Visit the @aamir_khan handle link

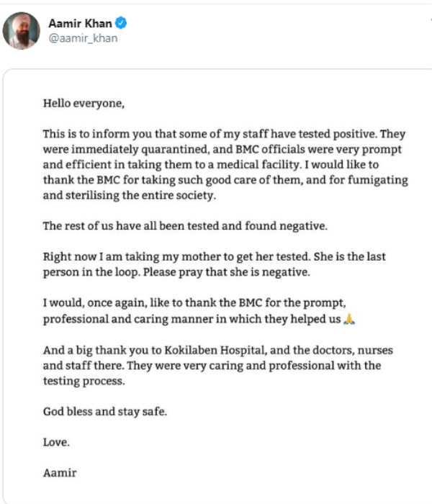click(x=83, y=38)
